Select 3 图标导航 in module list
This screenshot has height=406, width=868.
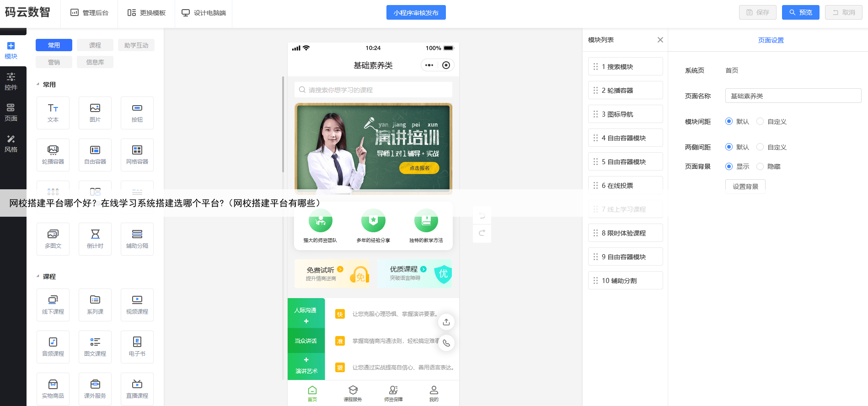(x=625, y=114)
